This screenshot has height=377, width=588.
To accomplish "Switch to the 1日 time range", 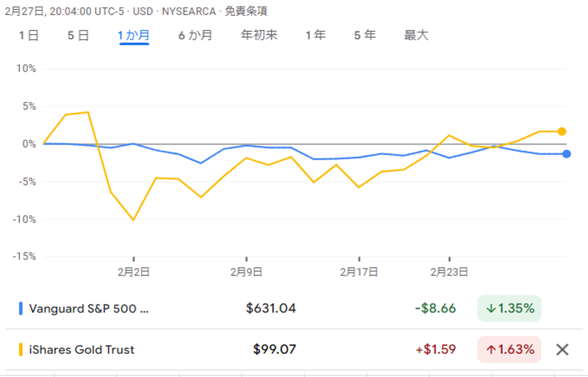I will pos(29,36).
